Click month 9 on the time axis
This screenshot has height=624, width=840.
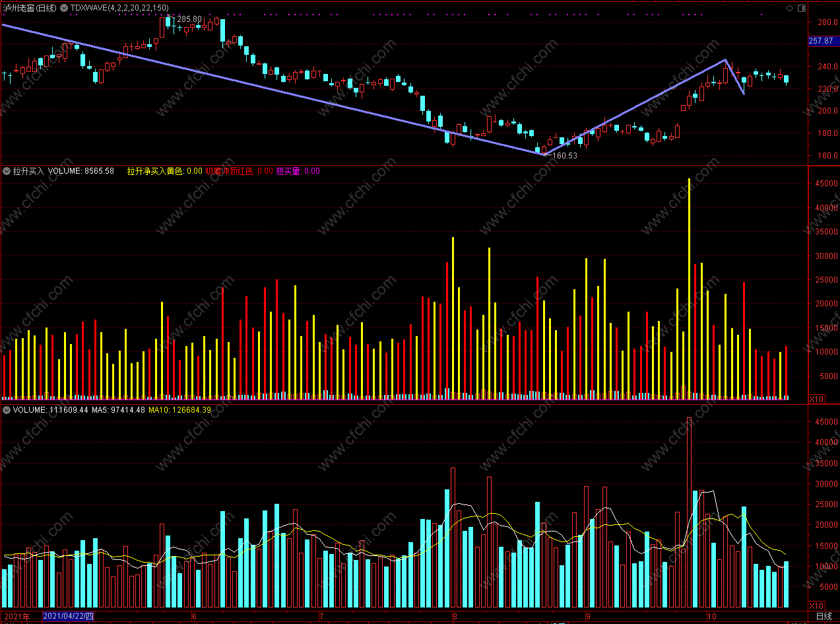[x=589, y=617]
